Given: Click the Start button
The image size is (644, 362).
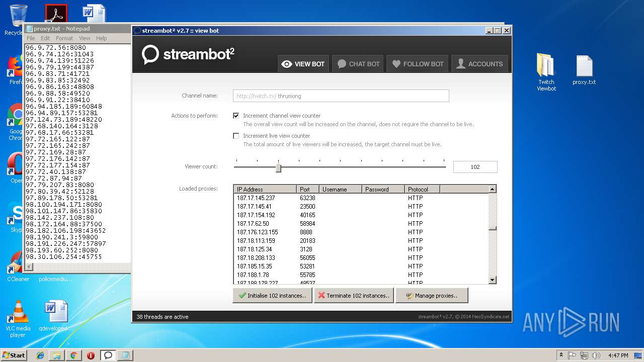Looking at the screenshot, I should 14,355.
